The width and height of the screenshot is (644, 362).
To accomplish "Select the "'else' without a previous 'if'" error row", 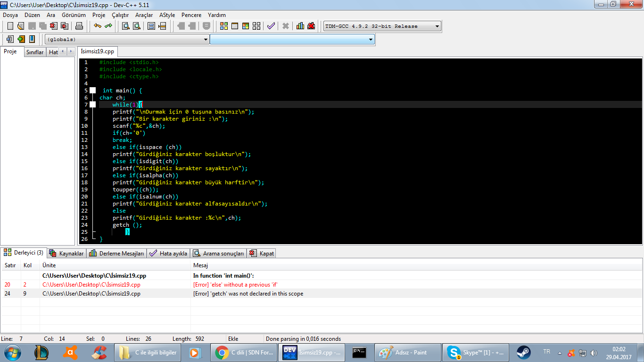I will pyautogui.click(x=322, y=285).
